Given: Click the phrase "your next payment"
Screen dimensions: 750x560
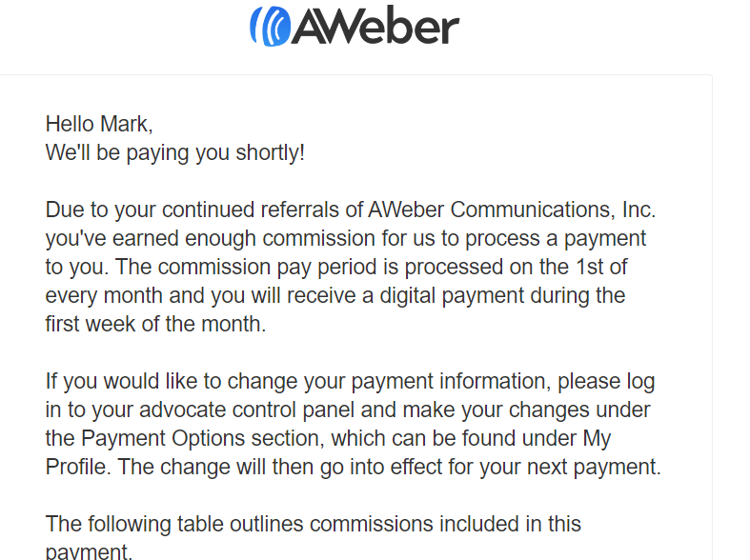Looking at the screenshot, I should click(x=582, y=468).
